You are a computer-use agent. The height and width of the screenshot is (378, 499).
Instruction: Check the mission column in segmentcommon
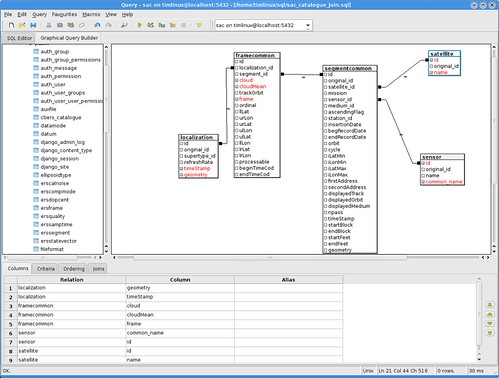(326, 93)
